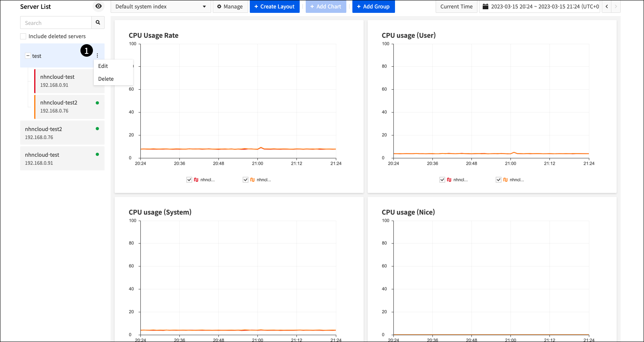
Task: Click the Current Time button
Action: [456, 6]
